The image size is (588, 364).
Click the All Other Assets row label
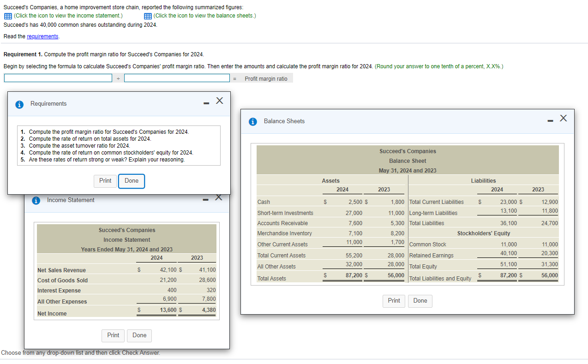[x=276, y=267]
